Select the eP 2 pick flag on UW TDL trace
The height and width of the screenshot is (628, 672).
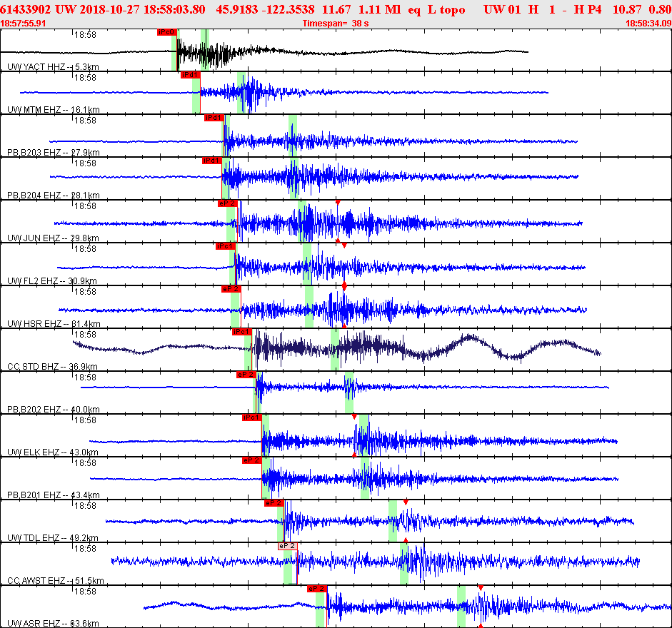pos(274,503)
